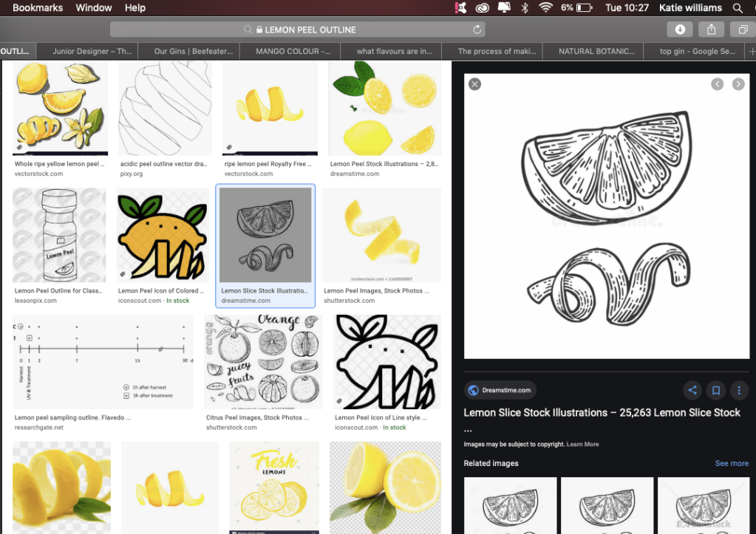756x534 pixels.
Task: Open the Window menu
Action: click(x=94, y=8)
